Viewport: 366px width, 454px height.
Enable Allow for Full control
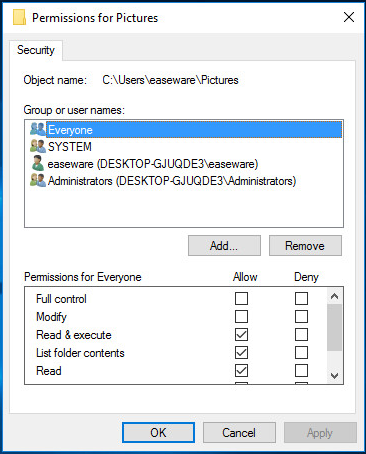pyautogui.click(x=241, y=298)
